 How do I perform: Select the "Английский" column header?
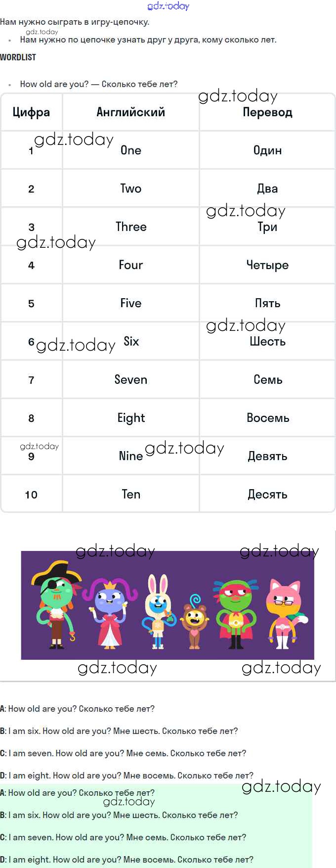tap(131, 112)
